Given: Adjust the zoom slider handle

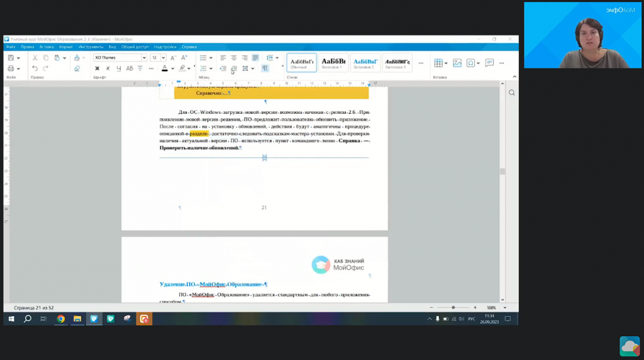Looking at the screenshot, I should 453,307.
